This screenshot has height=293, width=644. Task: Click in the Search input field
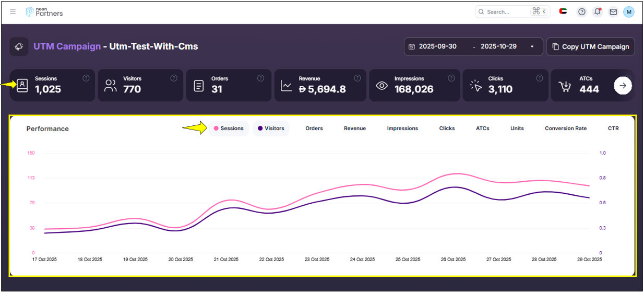506,12
